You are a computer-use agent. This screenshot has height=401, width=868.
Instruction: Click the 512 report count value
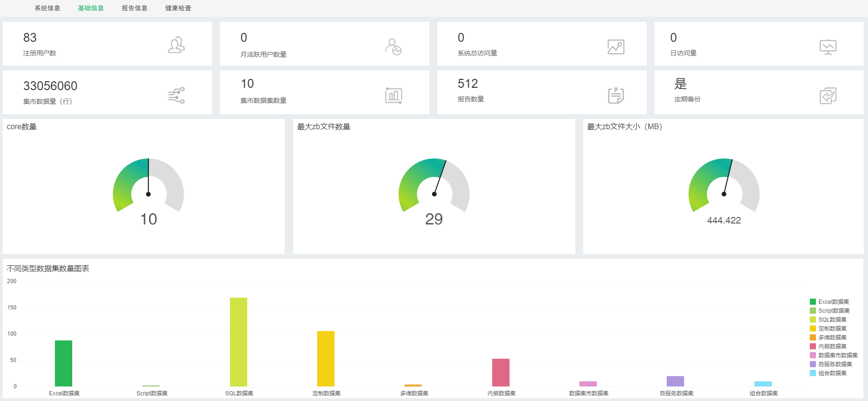pos(468,84)
